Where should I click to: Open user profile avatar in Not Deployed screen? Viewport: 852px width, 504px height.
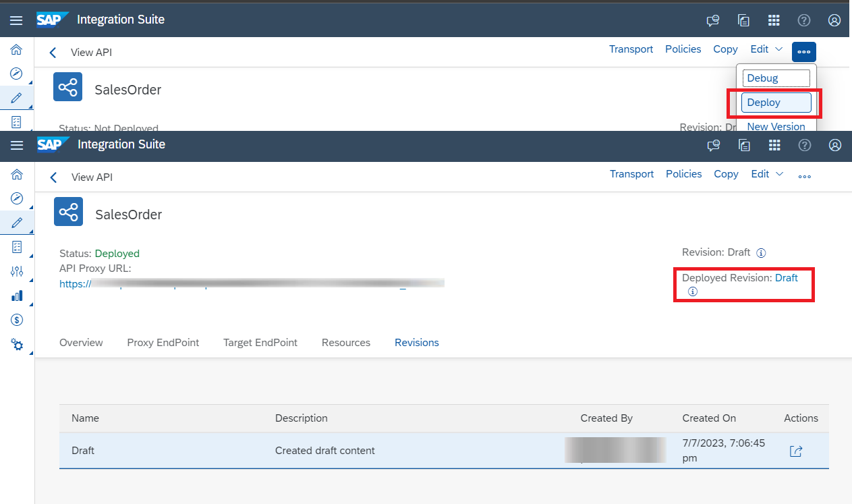click(834, 20)
